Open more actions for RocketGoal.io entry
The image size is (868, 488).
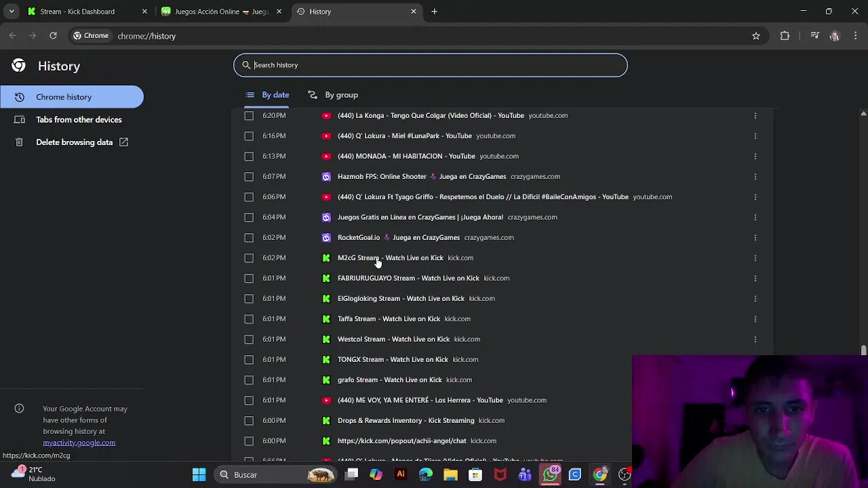(x=755, y=237)
